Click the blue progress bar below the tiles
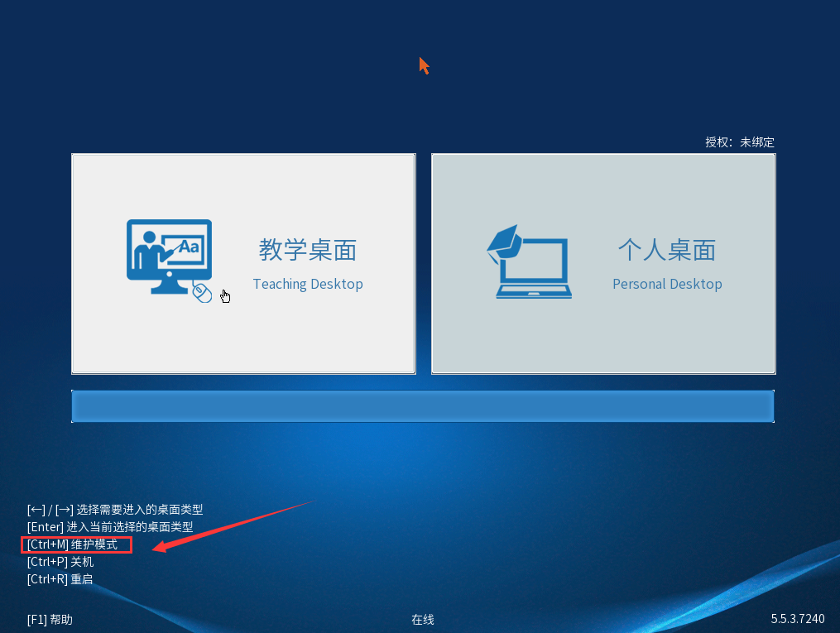Image resolution: width=840 pixels, height=633 pixels. point(422,406)
